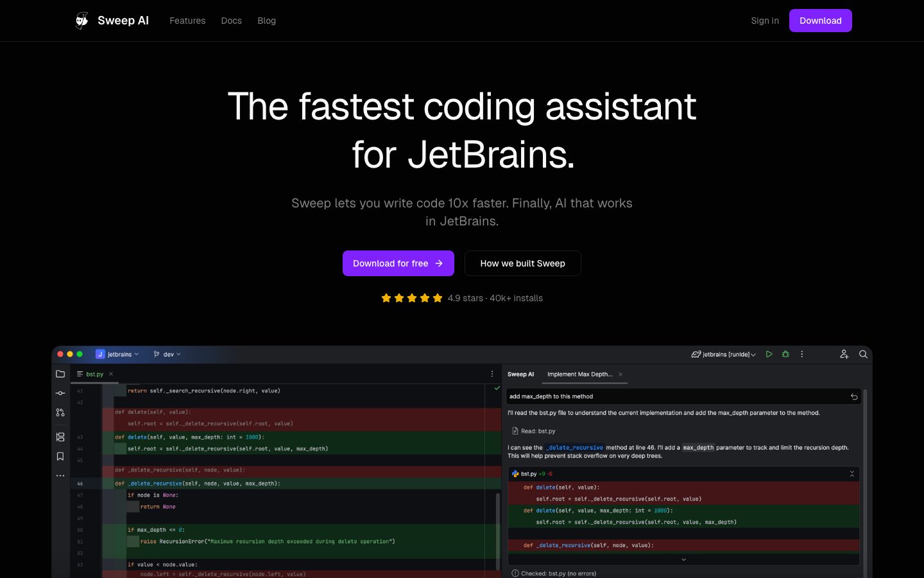924x578 pixels.
Task: Open the Commit tool icon in sidebar
Action: (60, 393)
